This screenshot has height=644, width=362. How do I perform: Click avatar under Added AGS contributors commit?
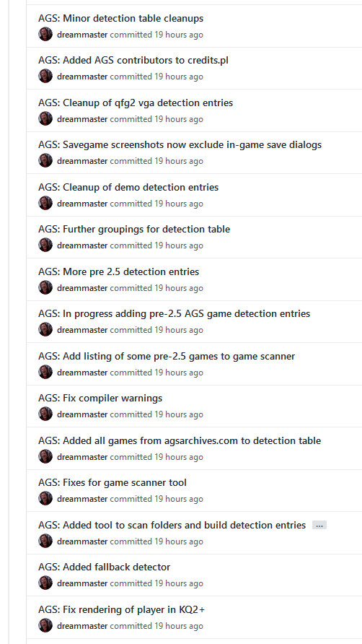45,76
